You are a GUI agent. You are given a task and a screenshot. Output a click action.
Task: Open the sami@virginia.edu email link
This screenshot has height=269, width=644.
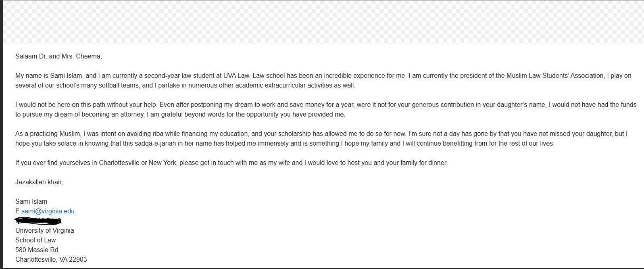point(48,211)
